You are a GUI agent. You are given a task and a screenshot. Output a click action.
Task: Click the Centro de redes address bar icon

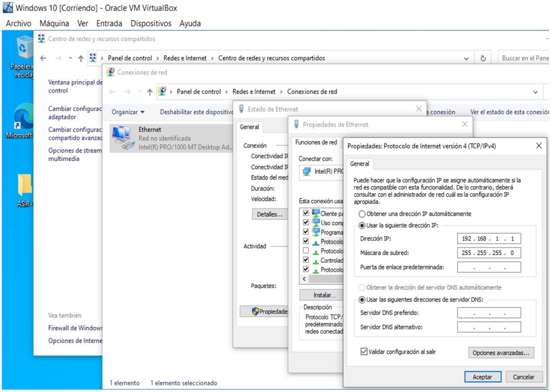tap(93, 58)
